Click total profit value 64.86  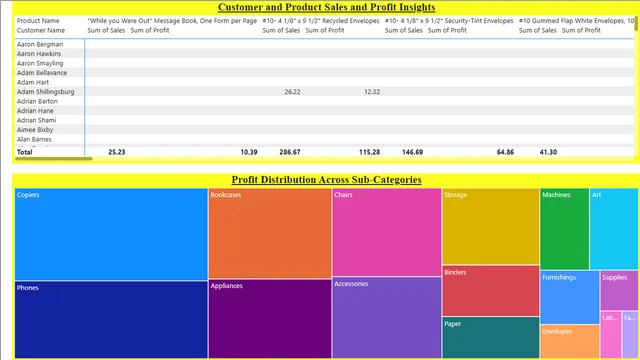tap(505, 152)
